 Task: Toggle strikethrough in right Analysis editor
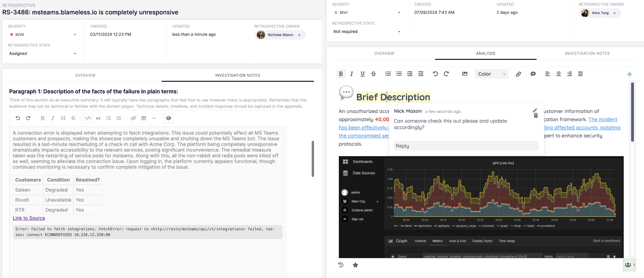pos(373,74)
